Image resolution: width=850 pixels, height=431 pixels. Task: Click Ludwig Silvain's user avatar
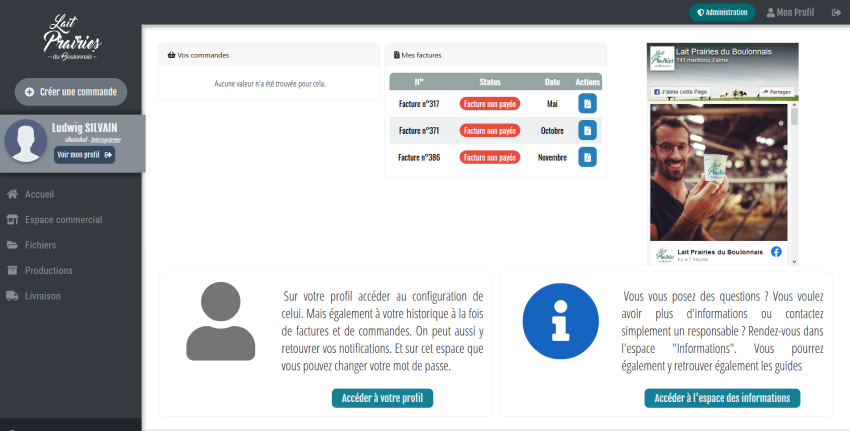(x=26, y=142)
